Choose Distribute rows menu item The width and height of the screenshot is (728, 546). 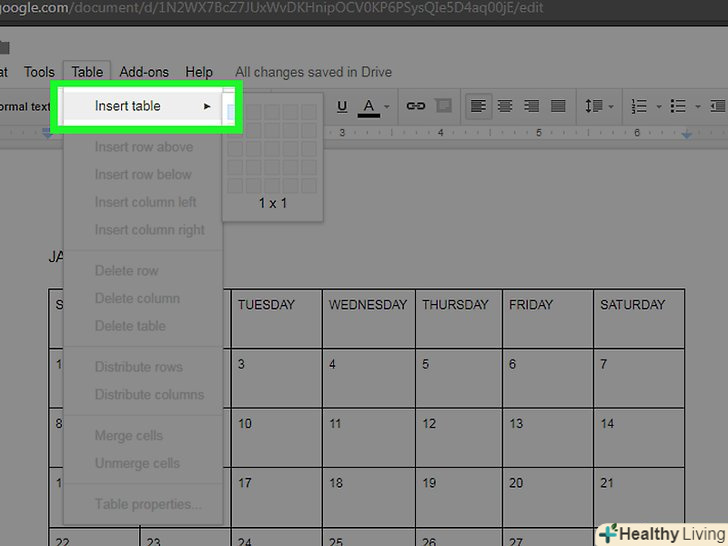[143, 367]
